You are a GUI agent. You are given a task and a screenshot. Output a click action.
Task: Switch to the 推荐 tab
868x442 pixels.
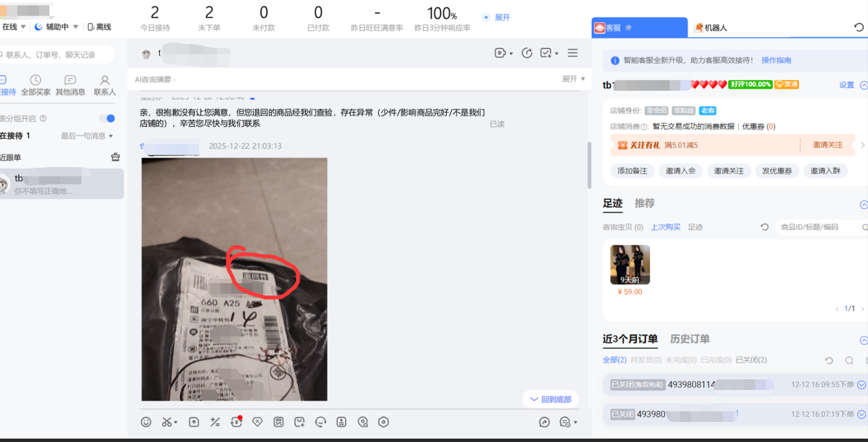[x=644, y=203]
